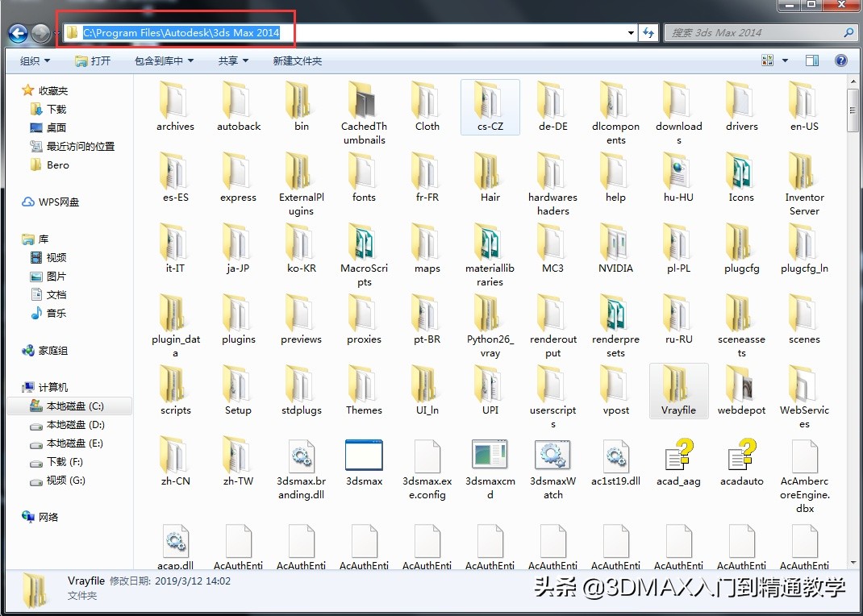The height and width of the screenshot is (616, 863).
Task: Click the 3dsmax application icon
Action: [x=364, y=456]
